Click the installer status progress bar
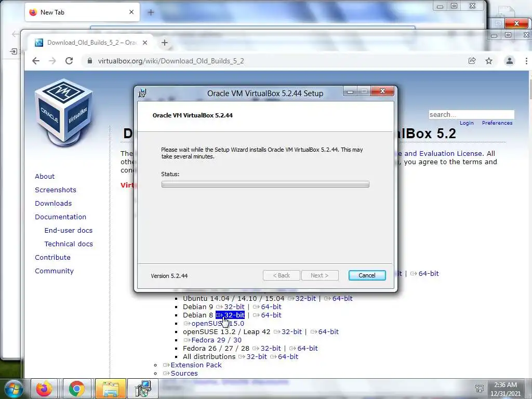This screenshot has width=532, height=399. click(265, 184)
